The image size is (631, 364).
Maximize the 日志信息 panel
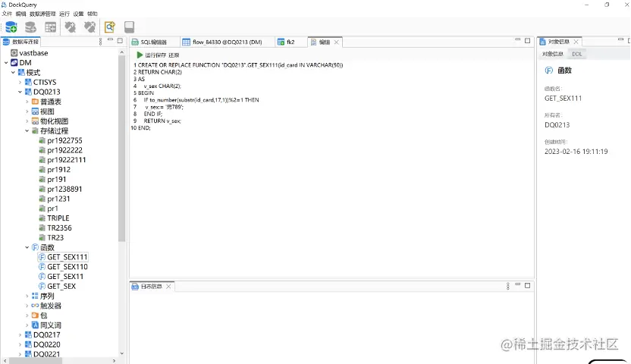[528, 285]
